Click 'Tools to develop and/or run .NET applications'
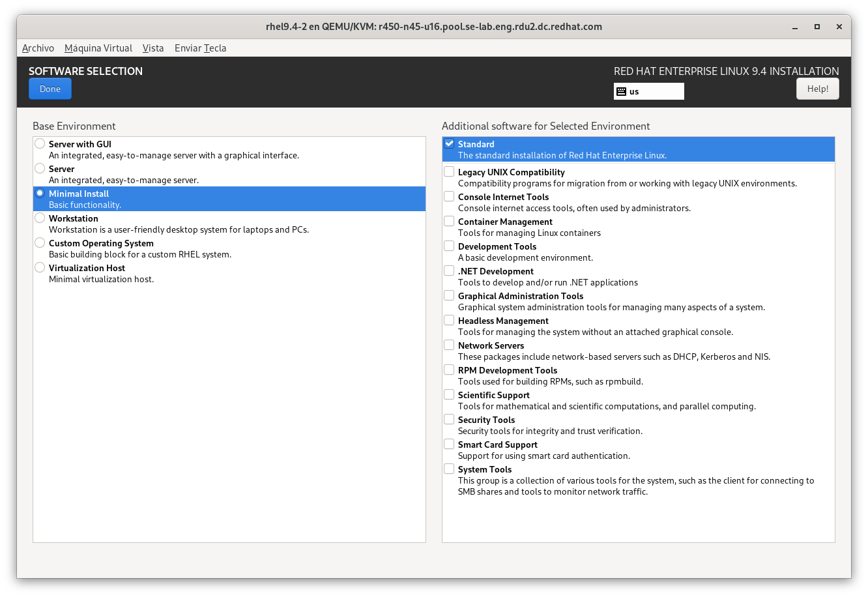868x597 pixels. [x=548, y=282]
